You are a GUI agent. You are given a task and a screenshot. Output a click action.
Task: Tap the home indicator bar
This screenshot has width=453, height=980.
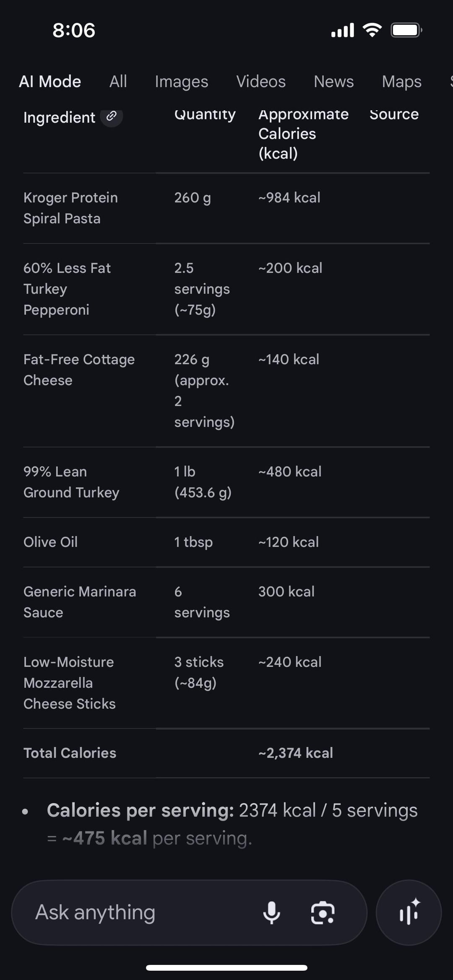(226, 968)
